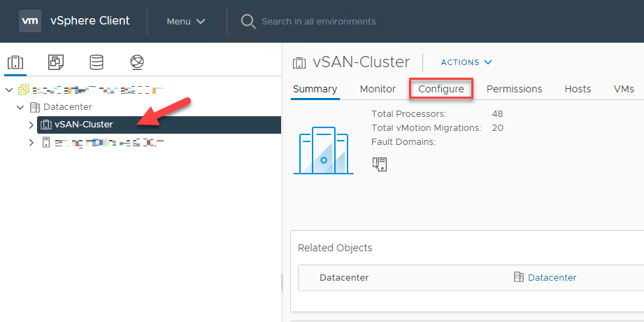
Task: Open the Menu dropdown
Action: [186, 21]
